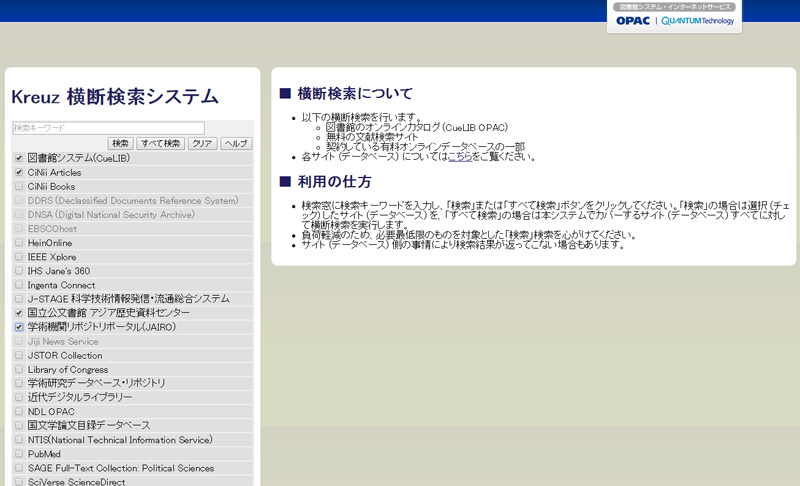Click the disabled EBSCOhost checkbox
The height and width of the screenshot is (486, 800).
pyautogui.click(x=19, y=228)
